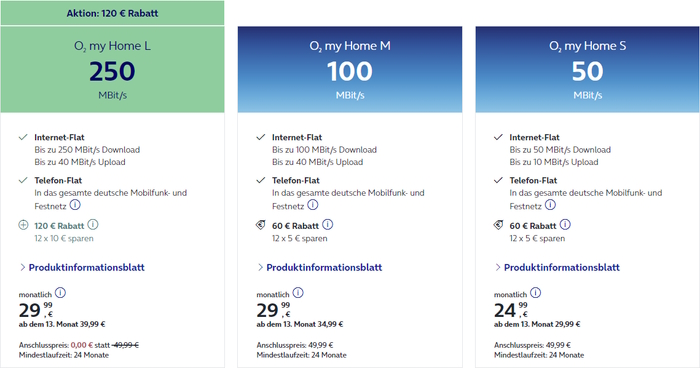The width and height of the screenshot is (700, 368).
Task: Open Produktinformationsblatt for Home L
Action: 87,268
